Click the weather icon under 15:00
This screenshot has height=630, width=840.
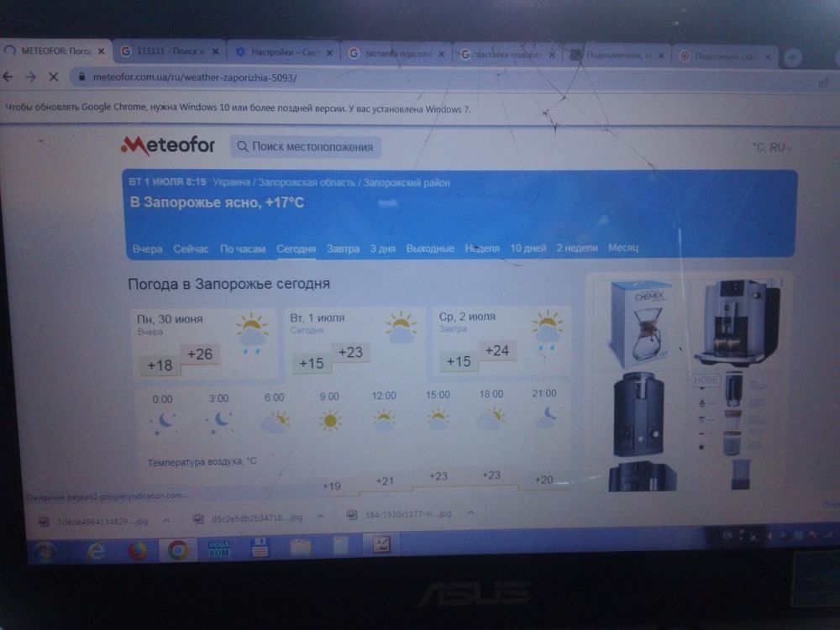(438, 418)
